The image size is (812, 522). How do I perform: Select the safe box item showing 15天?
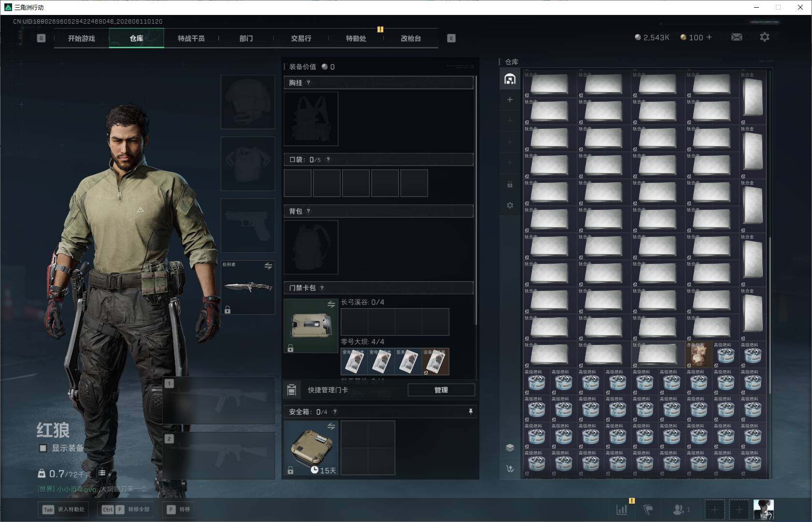(311, 448)
